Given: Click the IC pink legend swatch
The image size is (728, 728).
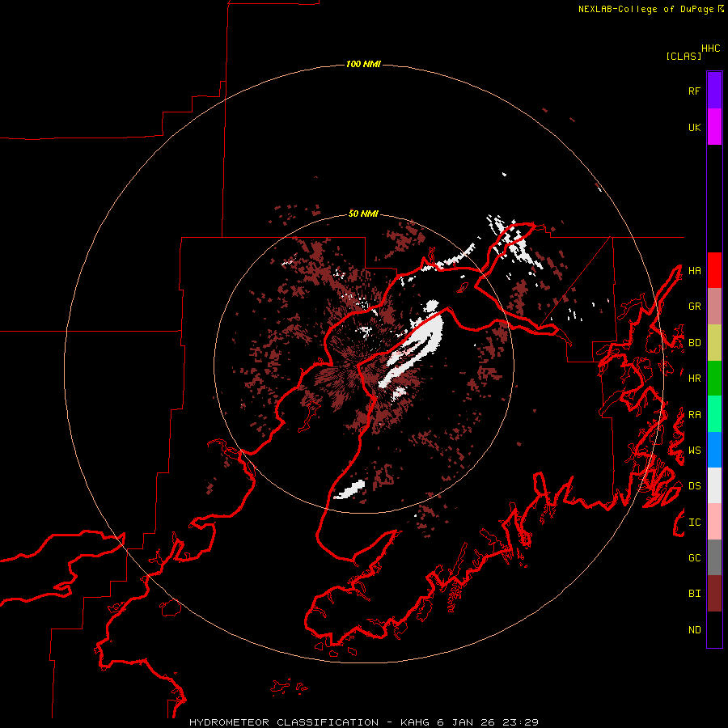Looking at the screenshot, I should tap(714, 522).
